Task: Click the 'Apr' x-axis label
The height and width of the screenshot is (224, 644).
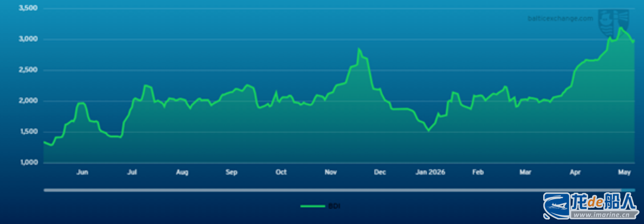Action: [575, 172]
